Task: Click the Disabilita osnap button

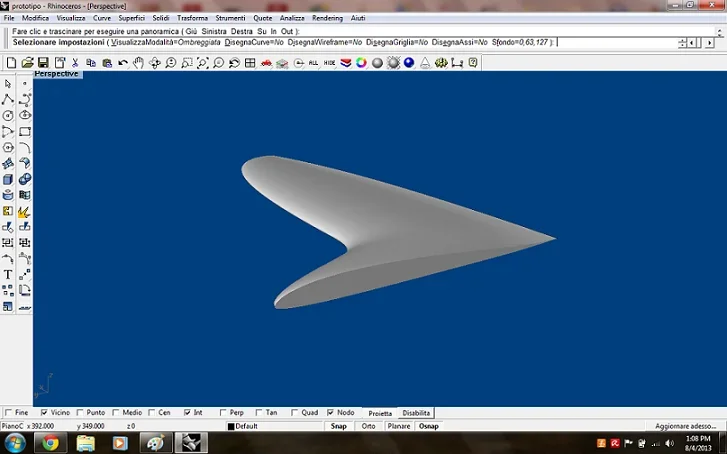Action: [x=416, y=413]
